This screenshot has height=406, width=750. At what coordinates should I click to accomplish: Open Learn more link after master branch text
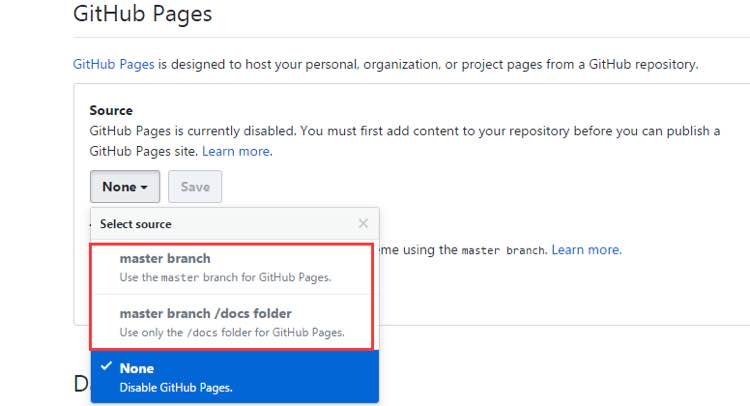click(586, 250)
